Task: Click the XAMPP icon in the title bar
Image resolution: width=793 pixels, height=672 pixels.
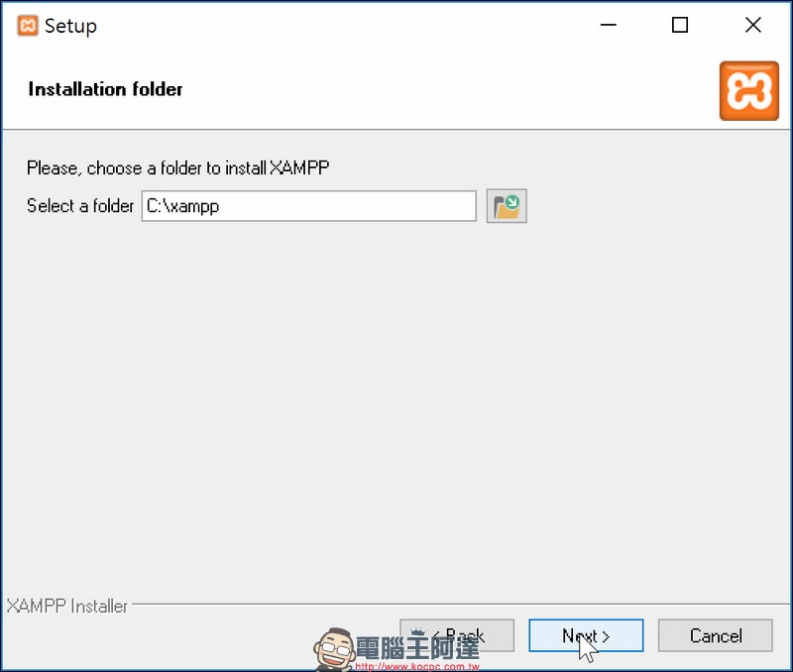Action: point(28,26)
